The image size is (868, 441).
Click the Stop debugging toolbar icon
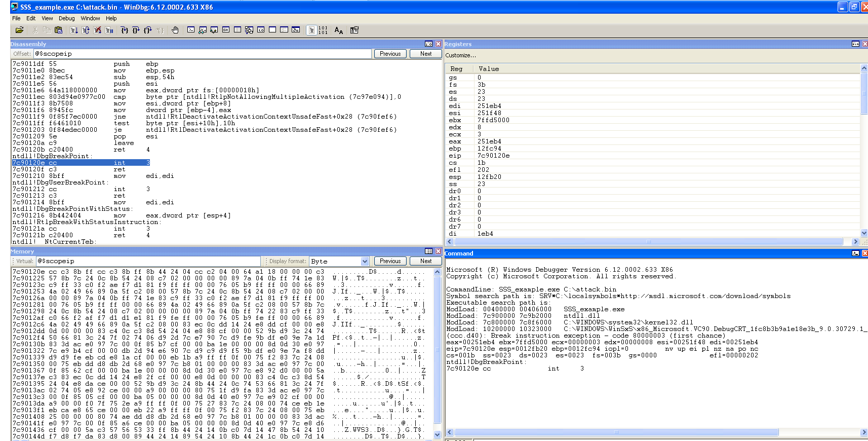[97, 30]
